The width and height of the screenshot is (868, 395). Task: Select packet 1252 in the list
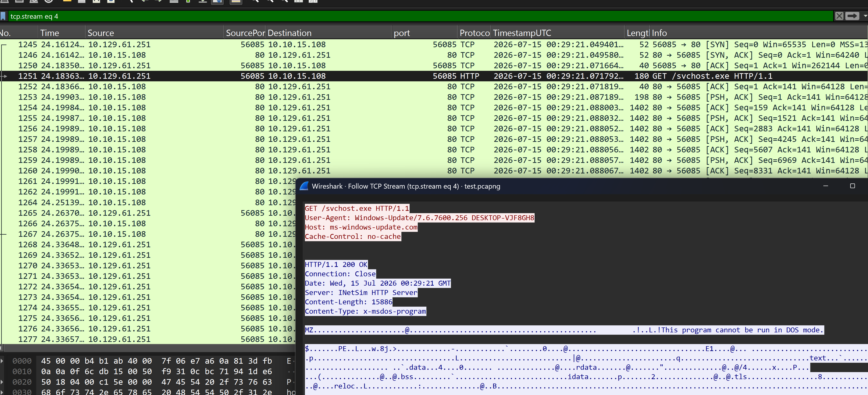(434, 87)
